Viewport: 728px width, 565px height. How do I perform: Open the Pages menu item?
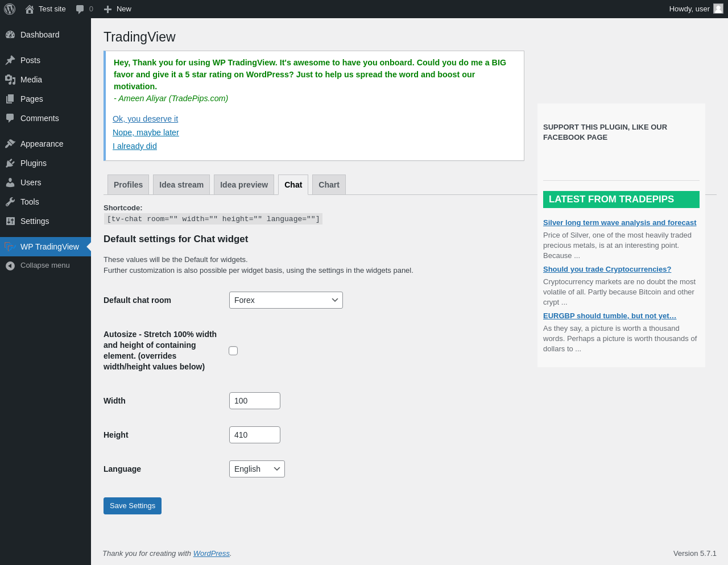[45, 99]
